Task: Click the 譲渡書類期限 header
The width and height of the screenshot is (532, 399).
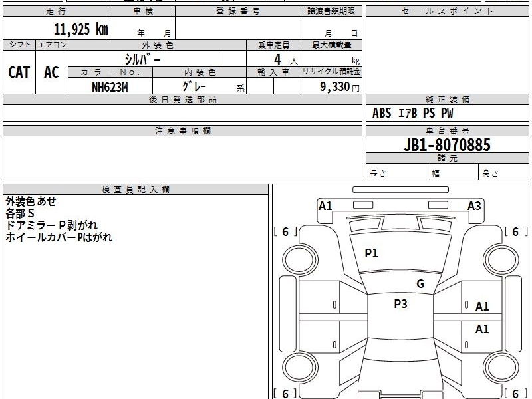Action: 331,11
